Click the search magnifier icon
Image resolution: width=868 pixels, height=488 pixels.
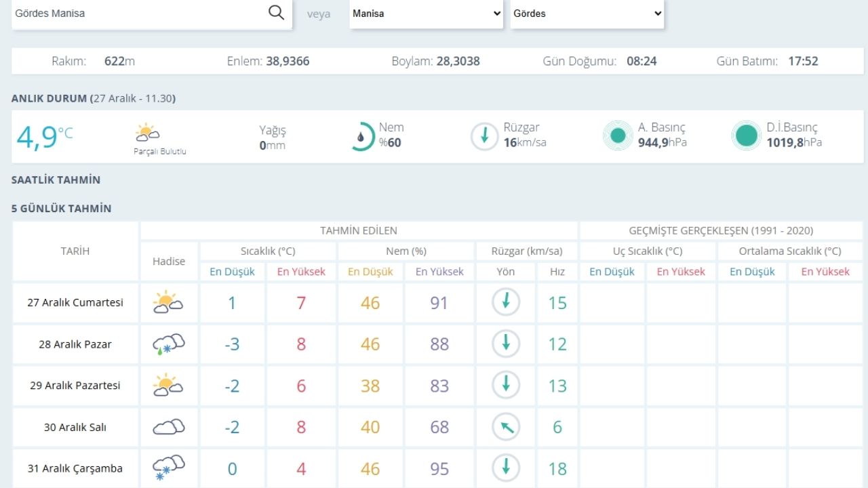point(276,13)
